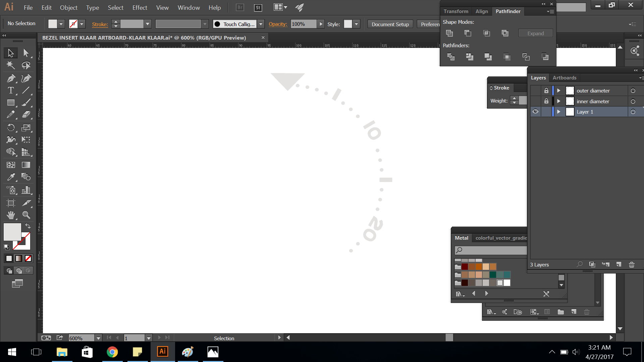Click the Divide pathfinder icon
Image resolution: width=644 pixels, height=362 pixels.
(x=451, y=57)
